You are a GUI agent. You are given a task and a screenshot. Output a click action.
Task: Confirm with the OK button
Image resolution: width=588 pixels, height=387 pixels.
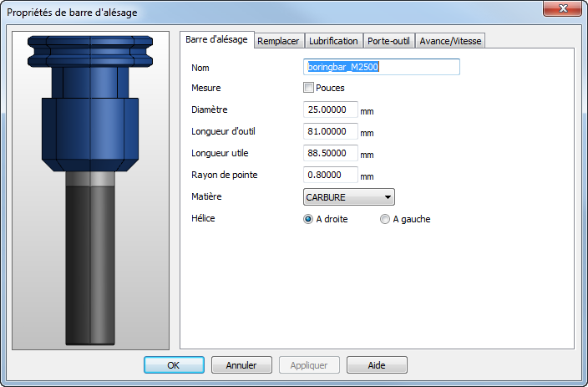tap(174, 365)
